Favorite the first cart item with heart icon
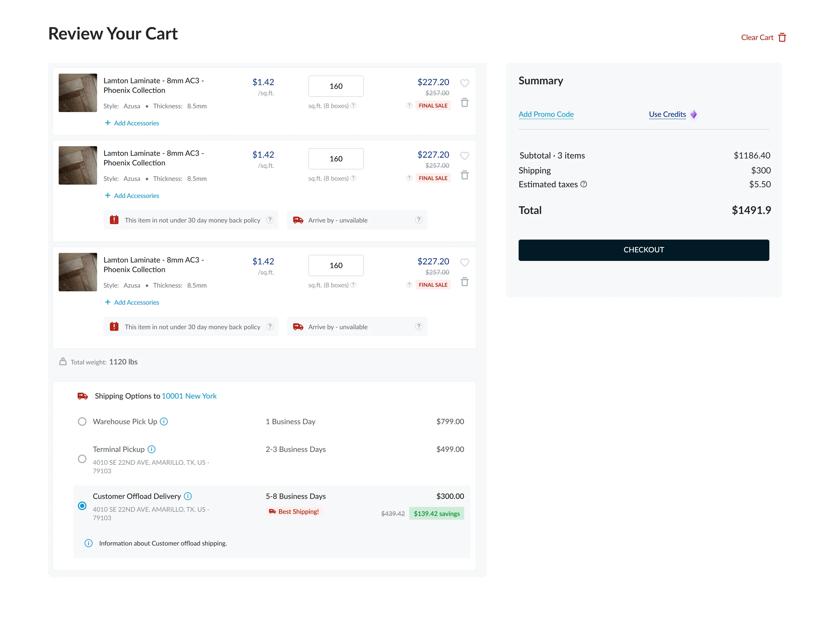 tap(464, 83)
